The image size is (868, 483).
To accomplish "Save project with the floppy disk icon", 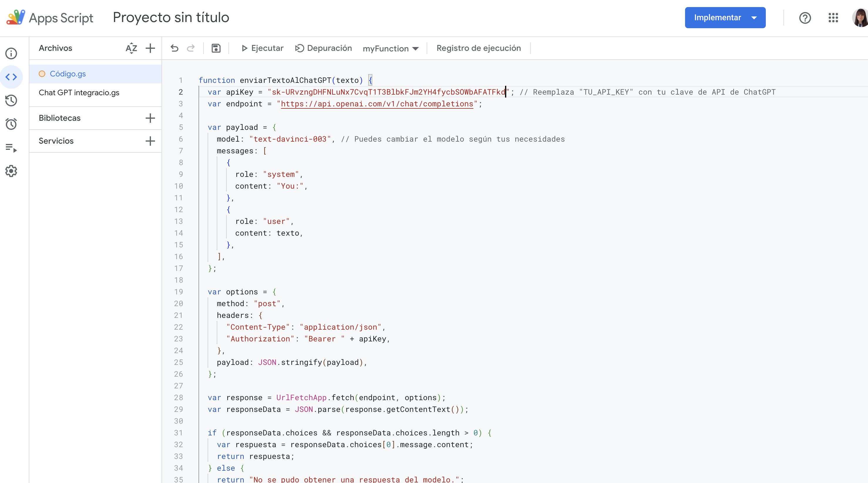I will tap(216, 48).
